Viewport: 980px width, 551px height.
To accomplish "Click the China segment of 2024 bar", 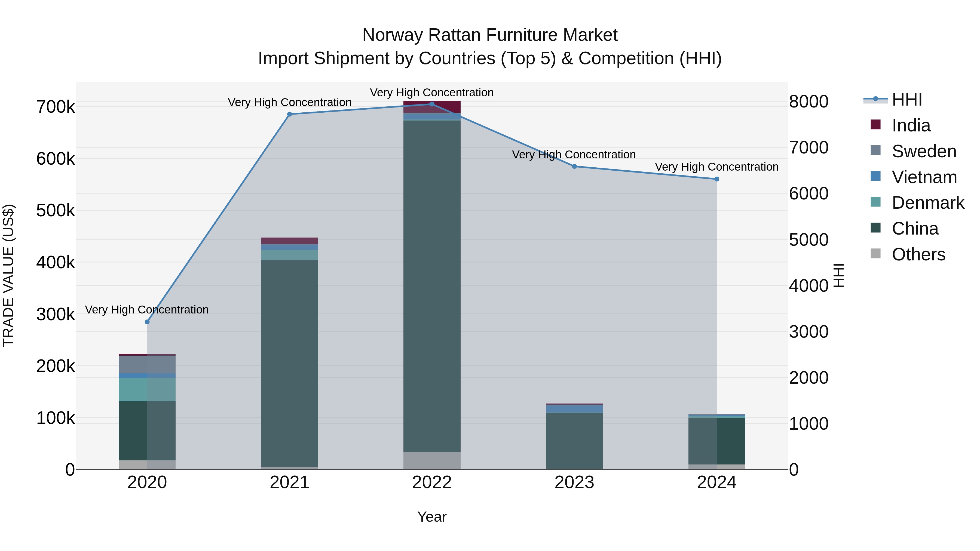I will click(717, 441).
